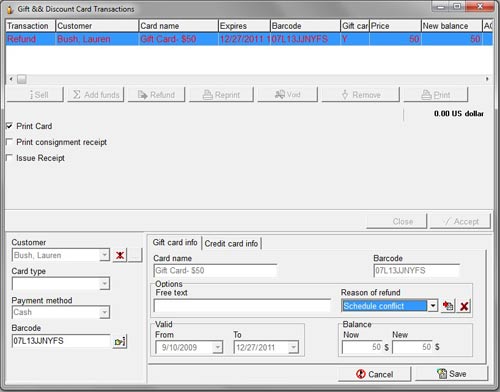Click Add funds button
The image size is (500, 392).
click(x=96, y=95)
